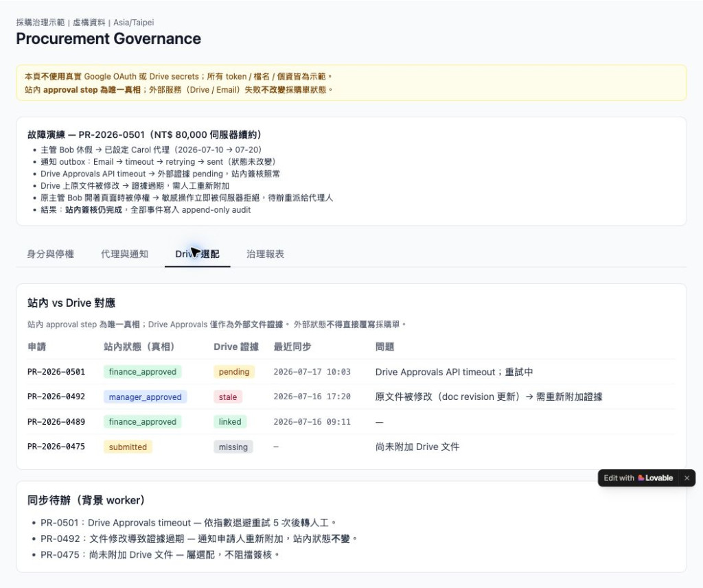The width and height of the screenshot is (703, 588).
Task: Click issue text 原文件被修改 doc revision 更新
Action: click(489, 397)
